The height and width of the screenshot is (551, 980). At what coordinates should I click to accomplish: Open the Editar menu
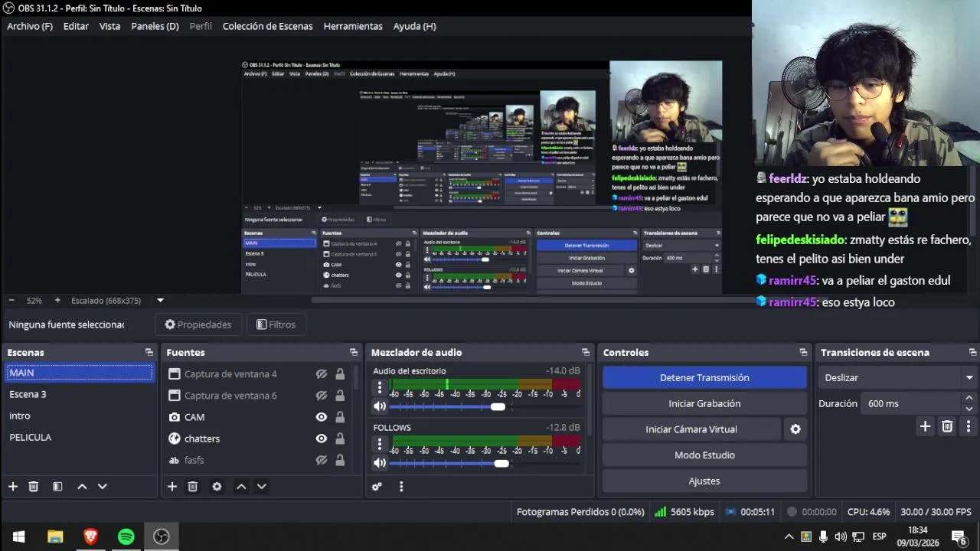pyautogui.click(x=76, y=26)
